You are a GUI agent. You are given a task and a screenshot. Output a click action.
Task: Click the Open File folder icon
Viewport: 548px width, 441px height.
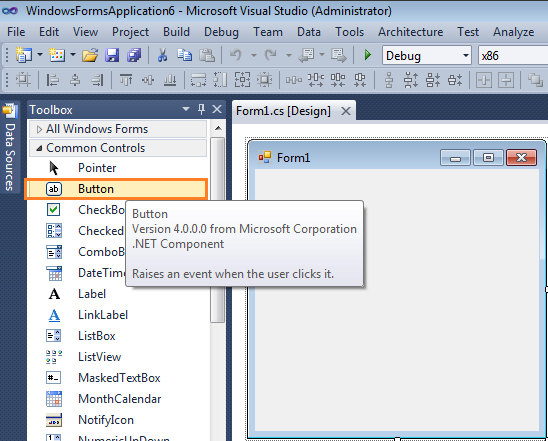coord(90,55)
